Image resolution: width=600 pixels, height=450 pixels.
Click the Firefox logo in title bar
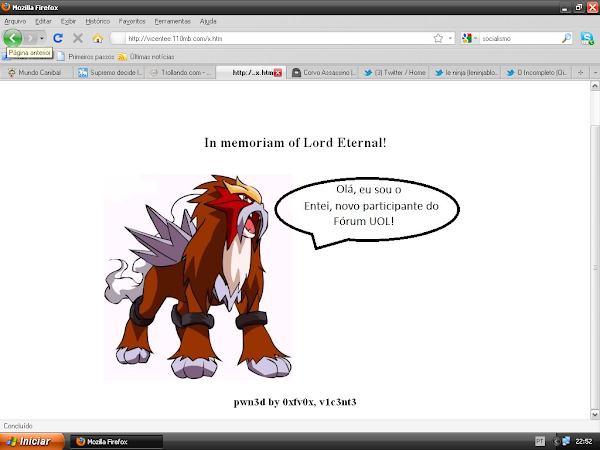coord(6,7)
